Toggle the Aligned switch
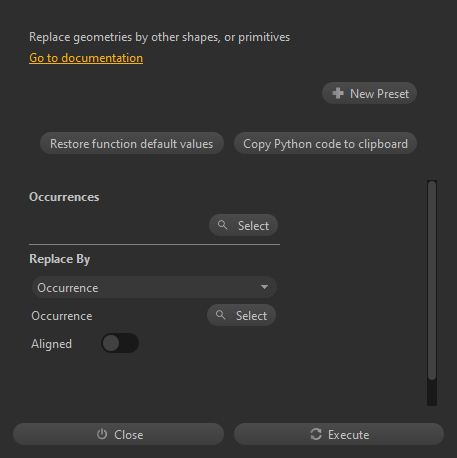Screen dimensions: 457x458 (120, 343)
